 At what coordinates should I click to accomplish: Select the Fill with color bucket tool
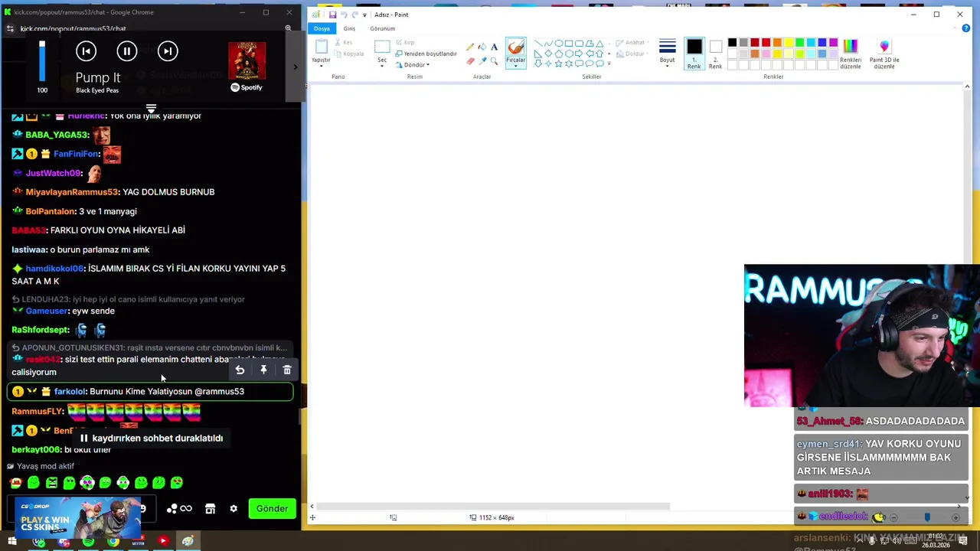(x=482, y=47)
